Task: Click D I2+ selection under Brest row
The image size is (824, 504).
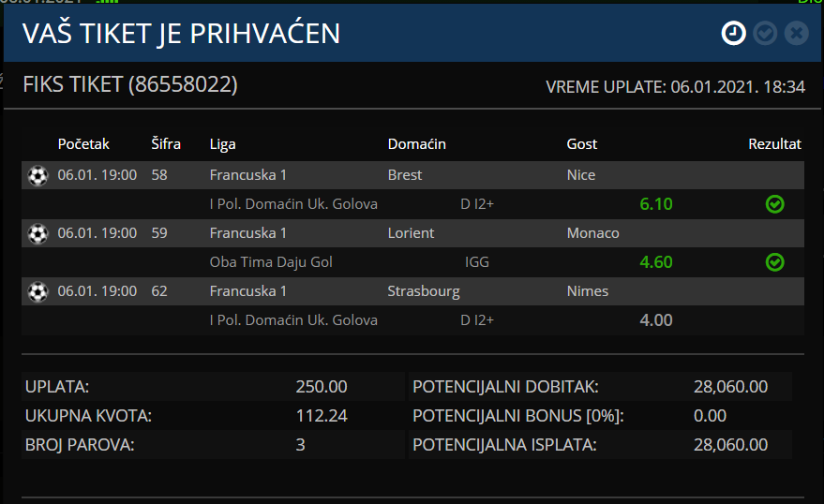Action: pyautogui.click(x=477, y=204)
